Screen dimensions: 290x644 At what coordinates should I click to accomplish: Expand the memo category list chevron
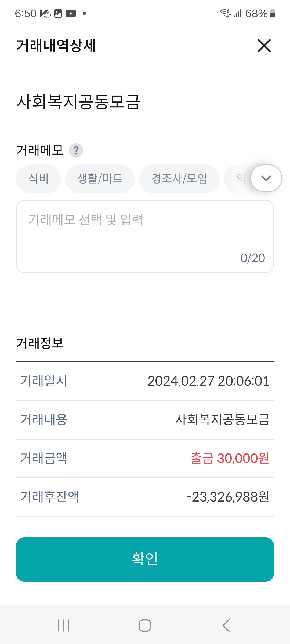266,178
